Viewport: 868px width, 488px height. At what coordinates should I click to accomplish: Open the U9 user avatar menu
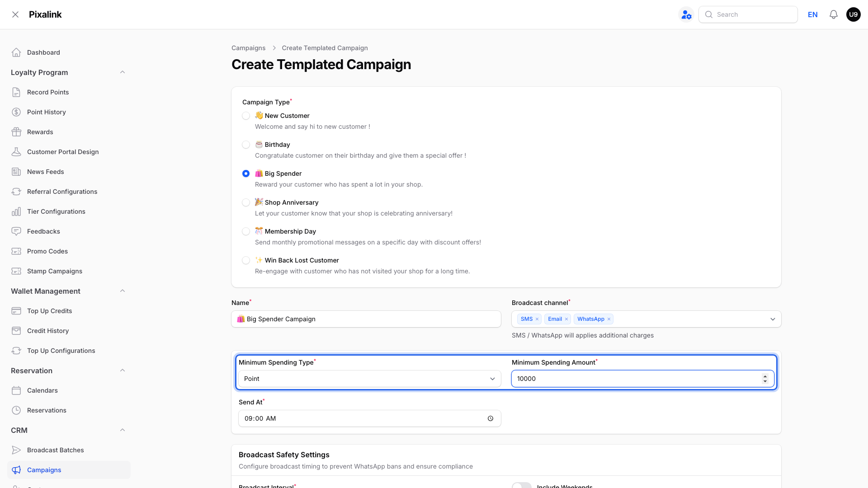[853, 14]
